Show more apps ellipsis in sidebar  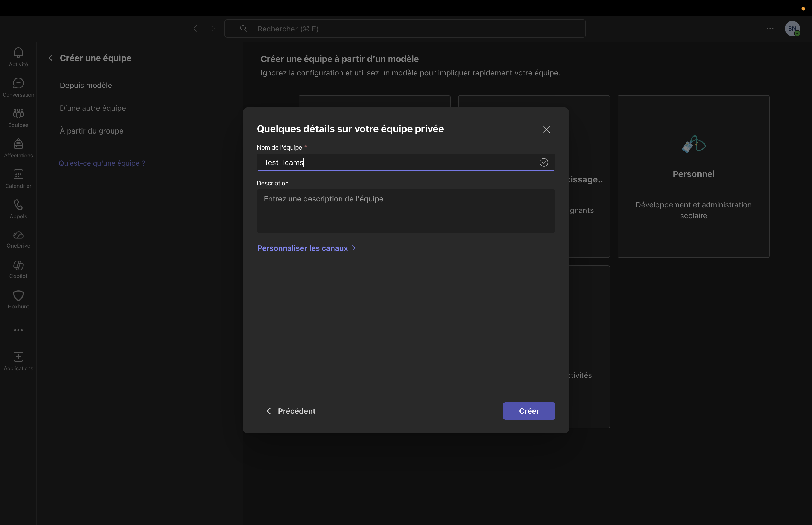pyautogui.click(x=18, y=330)
